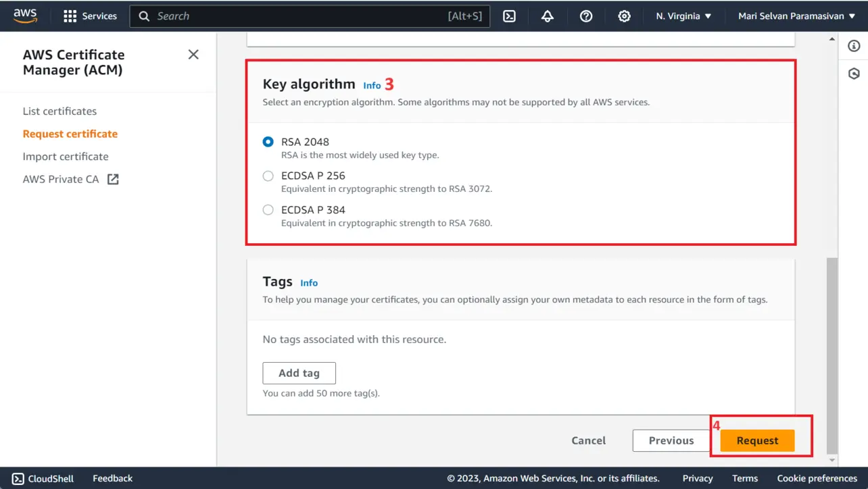868x489 pixels.
Task: Click the scrollbar up arrow
Action: (x=832, y=39)
